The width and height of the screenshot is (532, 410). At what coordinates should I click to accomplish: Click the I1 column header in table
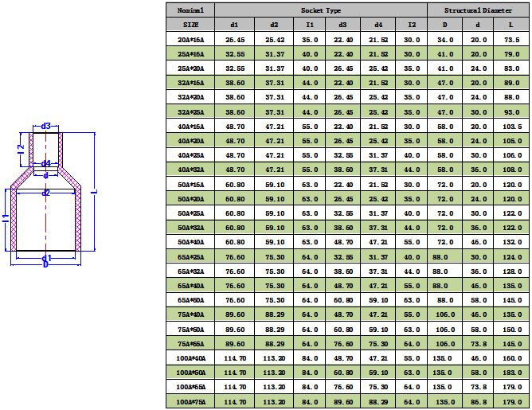coord(310,25)
